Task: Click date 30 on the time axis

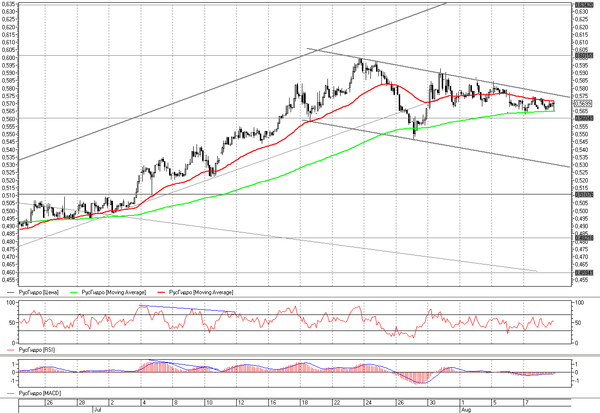Action: pos(432,403)
